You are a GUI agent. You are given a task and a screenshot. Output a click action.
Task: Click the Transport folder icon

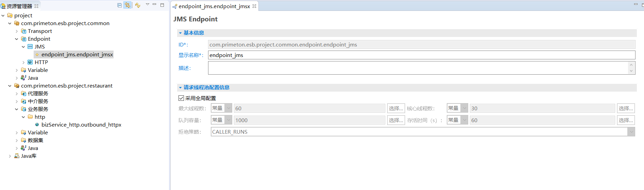coord(24,31)
